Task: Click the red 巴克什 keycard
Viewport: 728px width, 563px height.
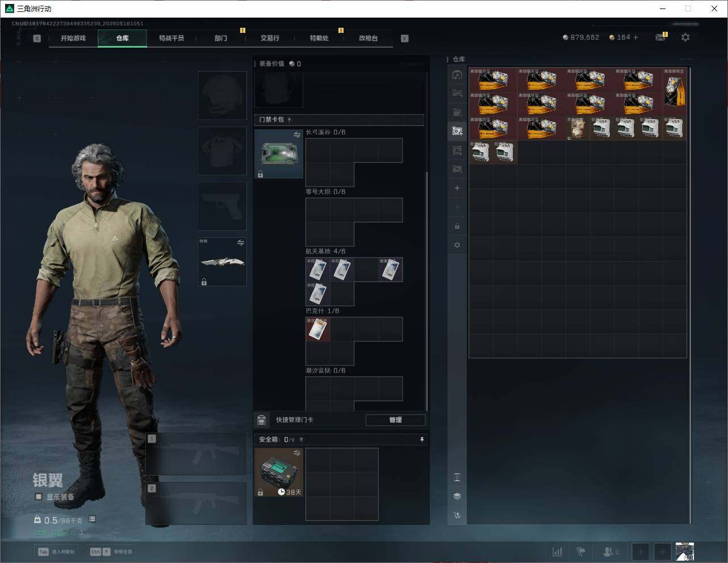Action: click(318, 329)
